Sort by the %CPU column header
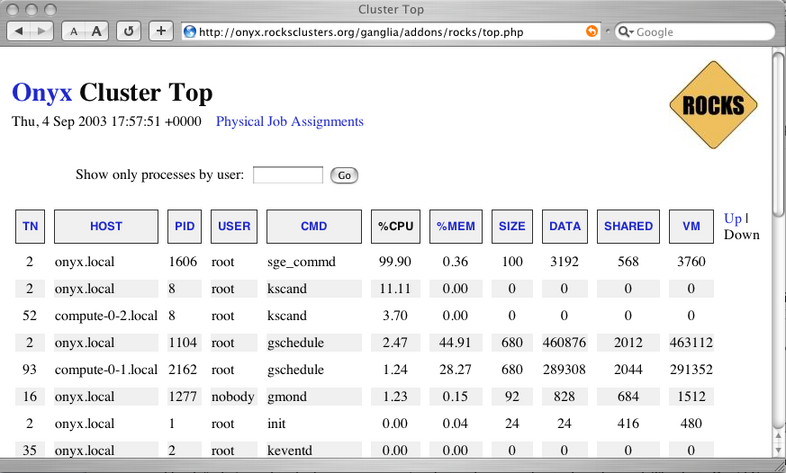This screenshot has width=786, height=473. 396,226
